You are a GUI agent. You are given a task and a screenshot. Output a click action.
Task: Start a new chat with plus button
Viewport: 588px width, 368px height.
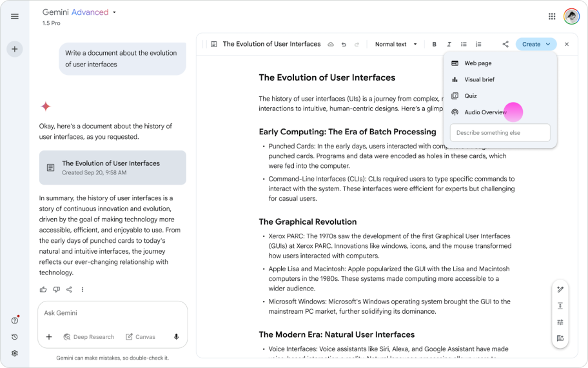(15, 49)
